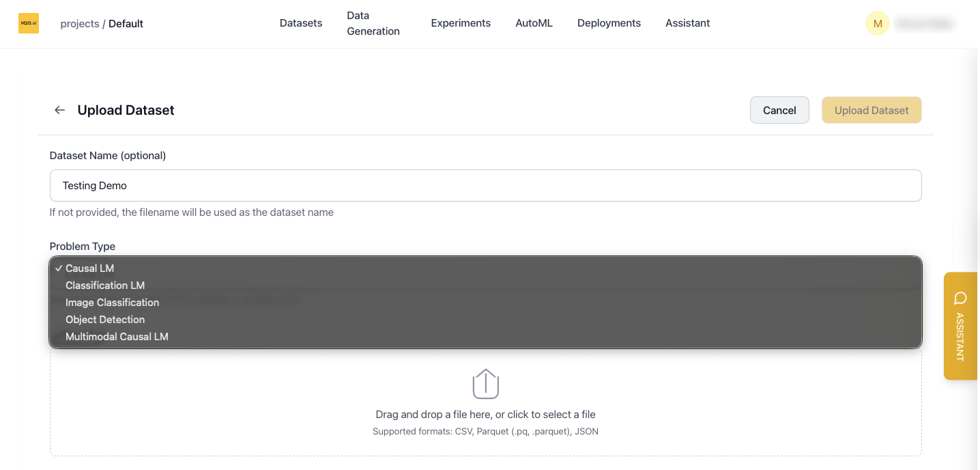Click the Default project breadcrumb

126,24
